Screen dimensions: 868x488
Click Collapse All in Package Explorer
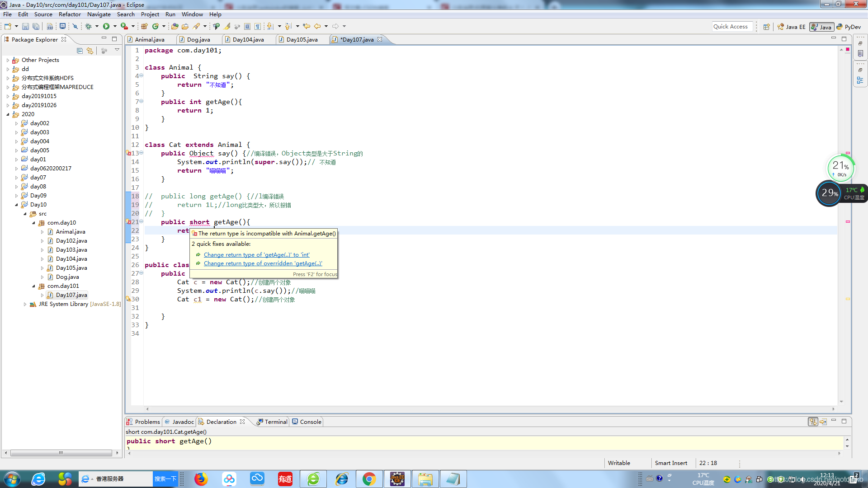pos(80,51)
